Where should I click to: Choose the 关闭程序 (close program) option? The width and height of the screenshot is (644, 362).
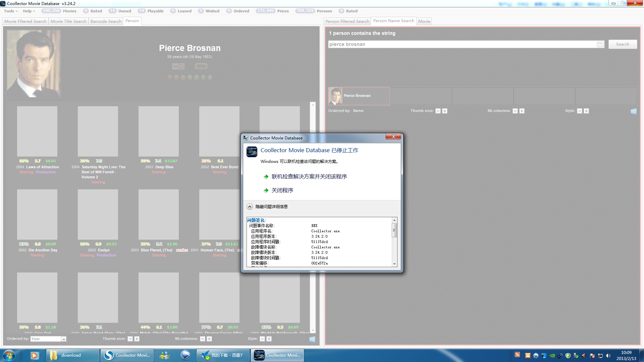[x=282, y=190]
